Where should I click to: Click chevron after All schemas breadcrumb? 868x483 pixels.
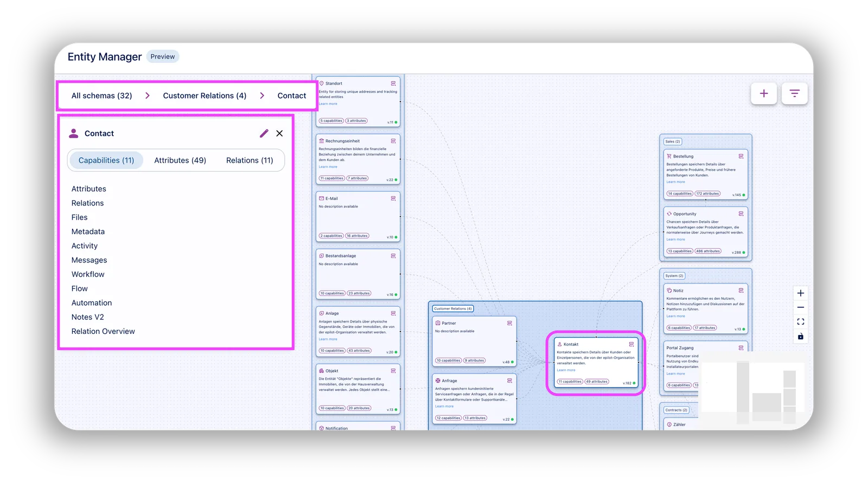point(148,95)
